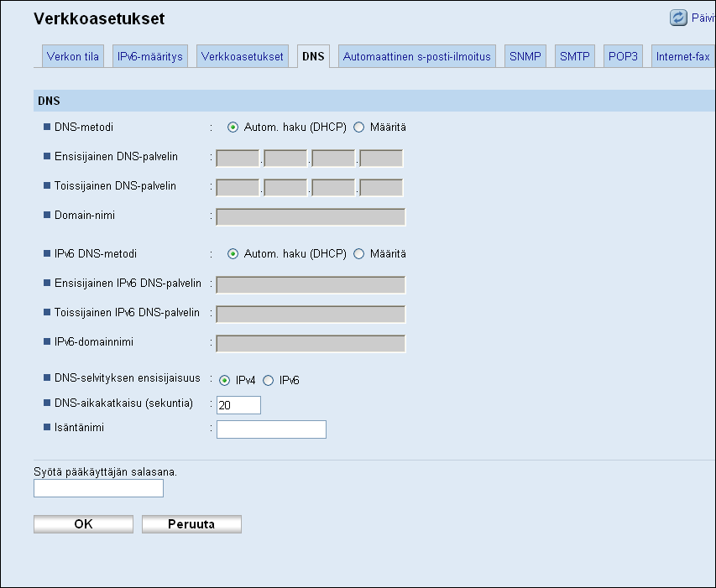716x588 pixels.
Task: Switch to the SNMP tab
Action: click(x=525, y=56)
